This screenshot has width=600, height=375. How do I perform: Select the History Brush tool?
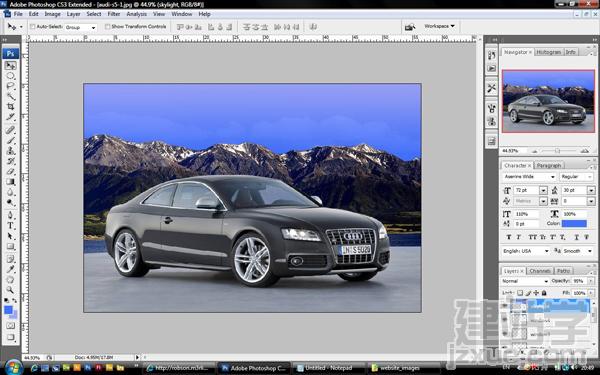pos(10,161)
